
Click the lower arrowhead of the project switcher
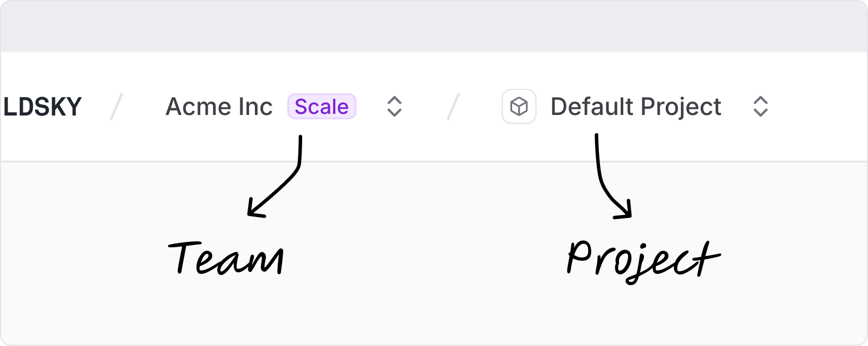(761, 113)
